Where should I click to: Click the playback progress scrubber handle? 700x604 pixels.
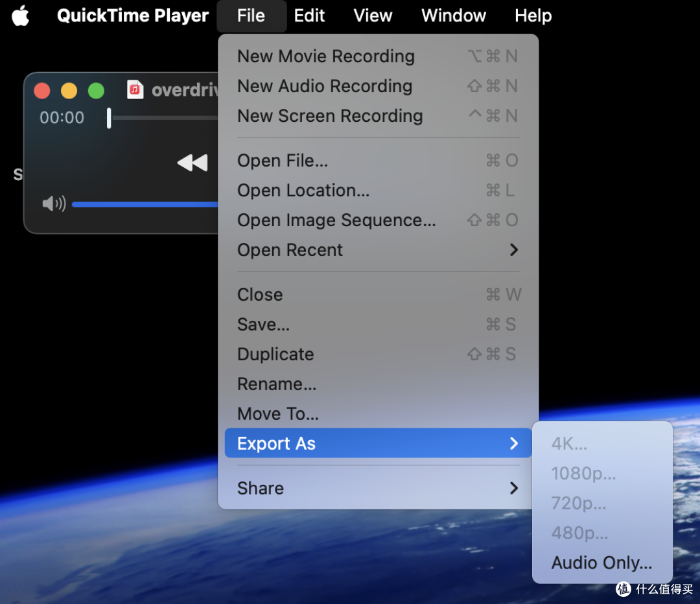[x=109, y=118]
